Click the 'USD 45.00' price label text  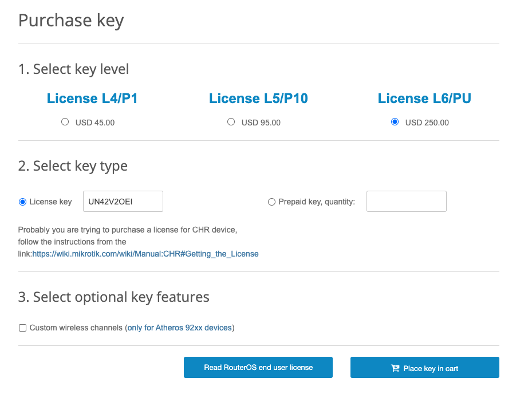pos(95,123)
